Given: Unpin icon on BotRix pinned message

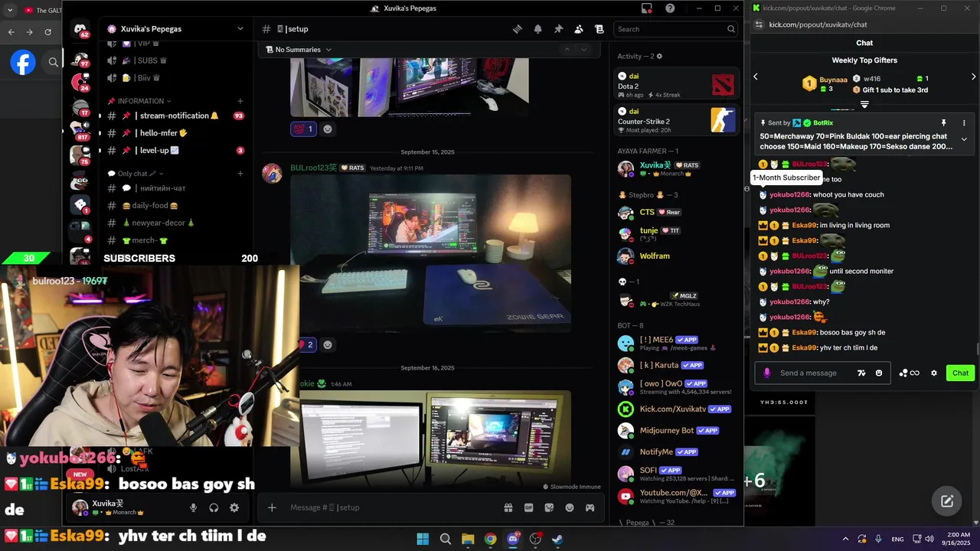Looking at the screenshot, I should 943,122.
